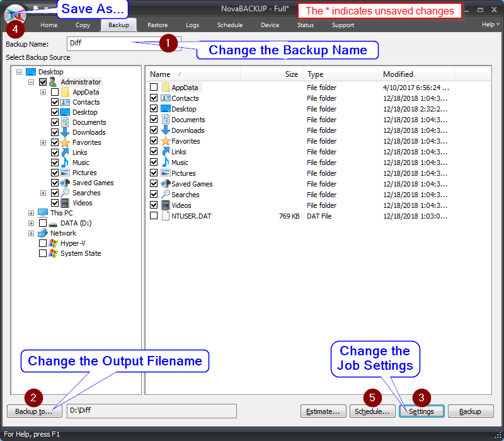Click the AppData folder icon in tree
The image size is (504, 441).
[65, 92]
